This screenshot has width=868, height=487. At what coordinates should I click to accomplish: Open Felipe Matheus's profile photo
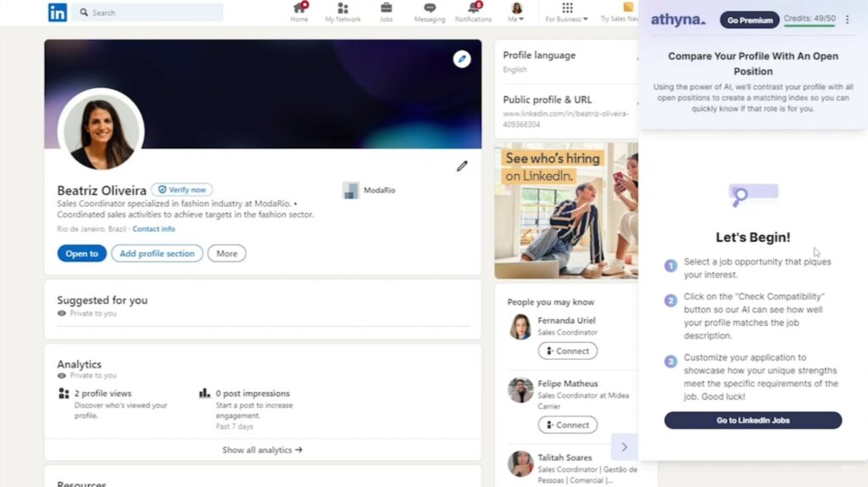[x=520, y=390]
